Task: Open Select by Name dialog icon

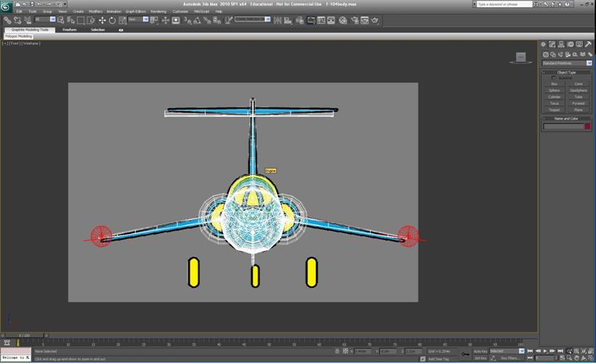Action: tap(71, 20)
